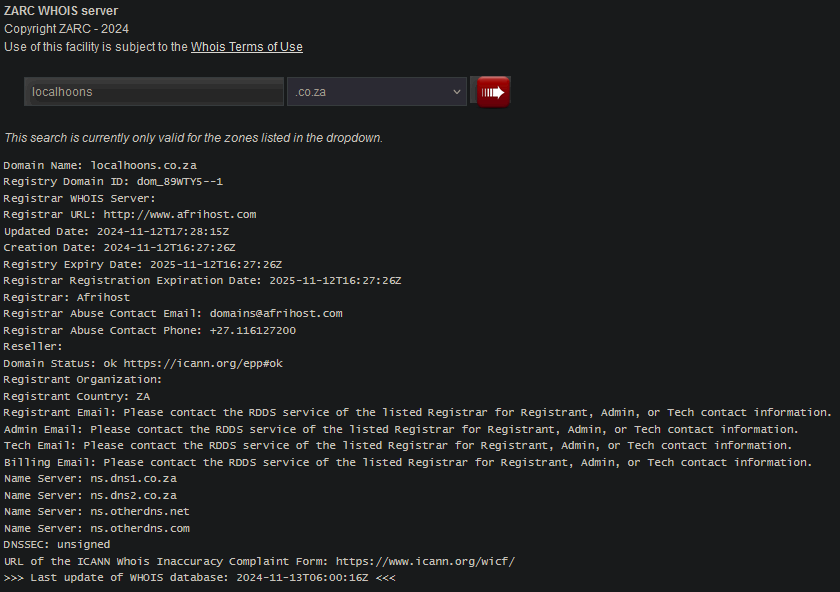840x592 pixels.
Task: Click the Domain Name localhoons.co.za value
Action: click(143, 165)
